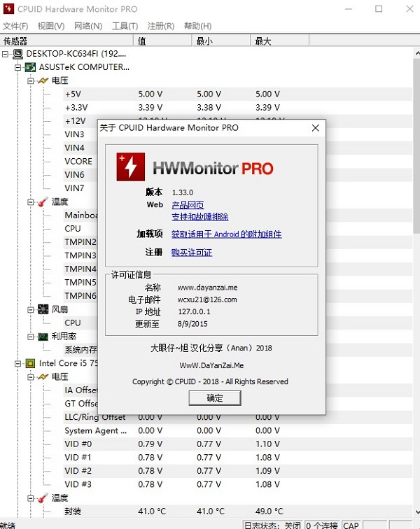Click the 最大 column header
The height and width of the screenshot is (529, 420).
click(279, 41)
